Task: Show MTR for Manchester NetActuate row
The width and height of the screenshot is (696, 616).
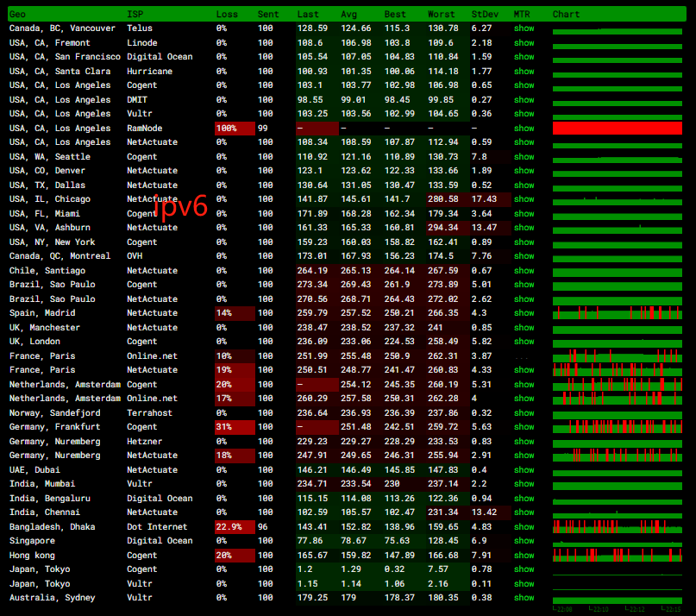Action: pos(524,328)
